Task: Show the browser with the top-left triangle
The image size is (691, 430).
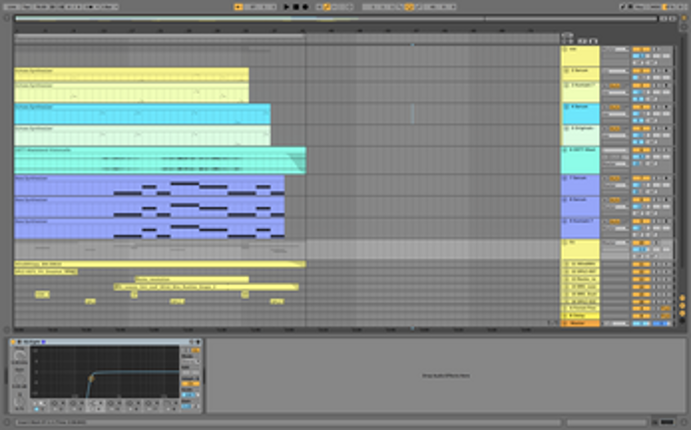Action: point(7,19)
